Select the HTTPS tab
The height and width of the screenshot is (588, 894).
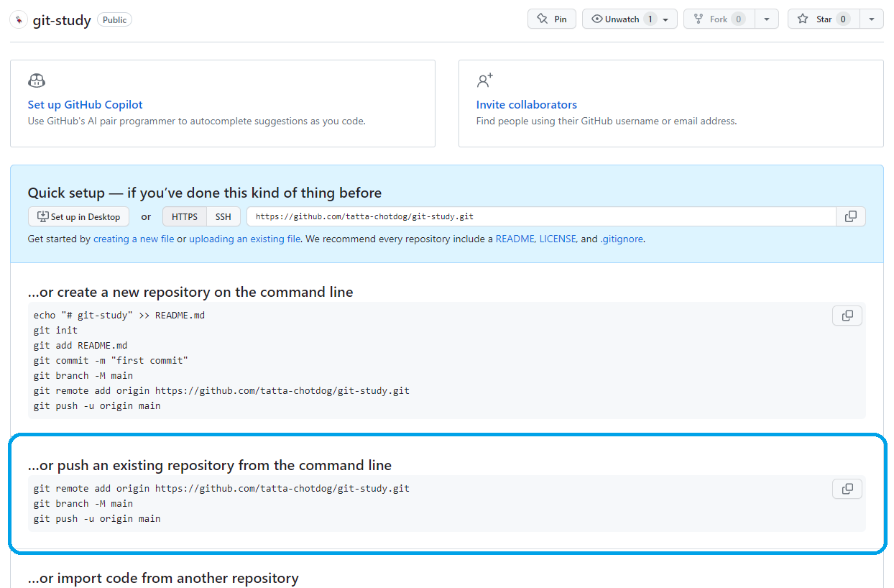click(184, 216)
